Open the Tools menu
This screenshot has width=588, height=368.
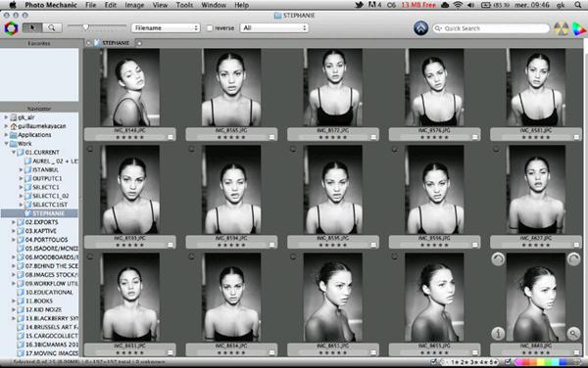point(184,5)
